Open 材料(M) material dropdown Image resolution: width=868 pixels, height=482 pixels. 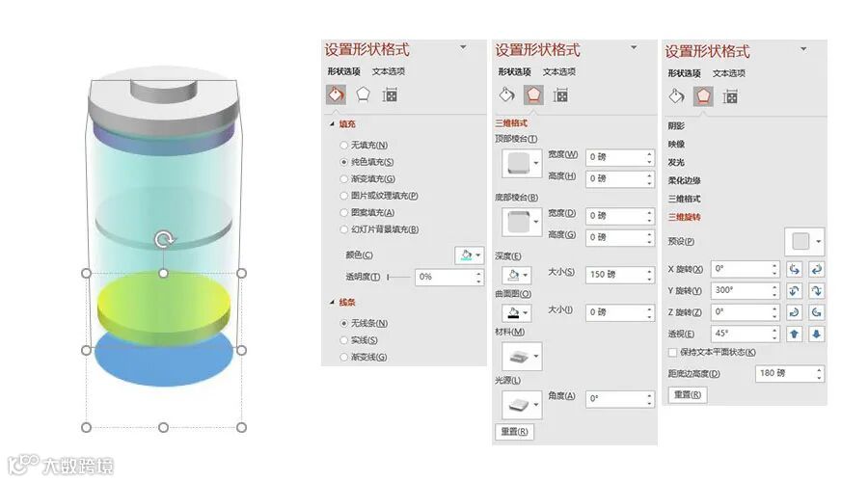[522, 357]
